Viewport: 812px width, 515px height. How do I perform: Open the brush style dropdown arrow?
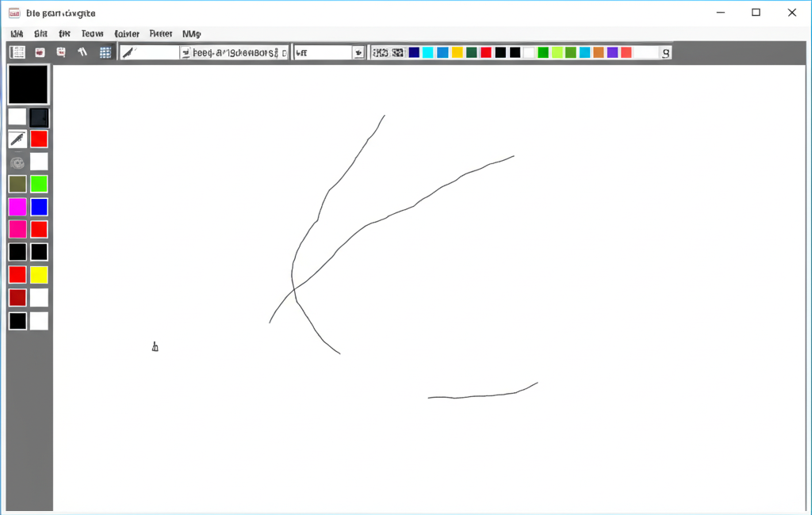[186, 52]
